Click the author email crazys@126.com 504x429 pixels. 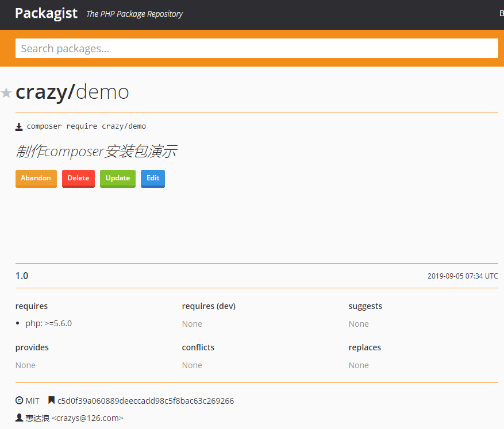coord(87,418)
